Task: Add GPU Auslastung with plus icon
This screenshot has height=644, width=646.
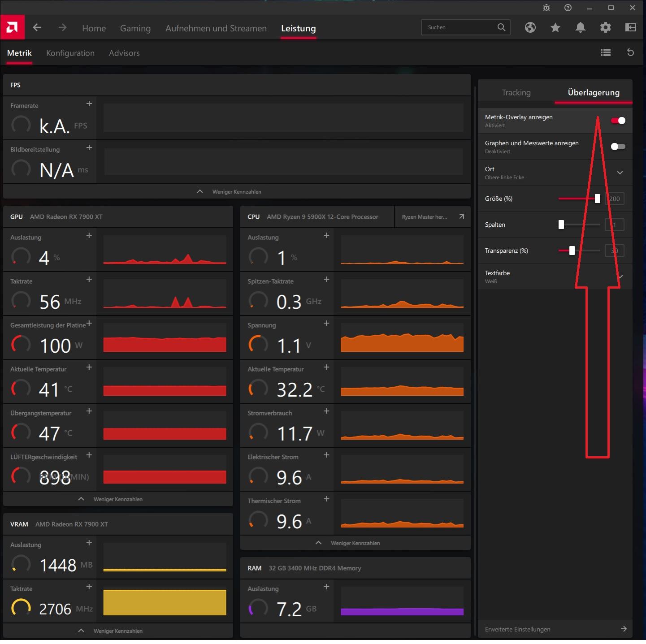Action: click(x=89, y=236)
